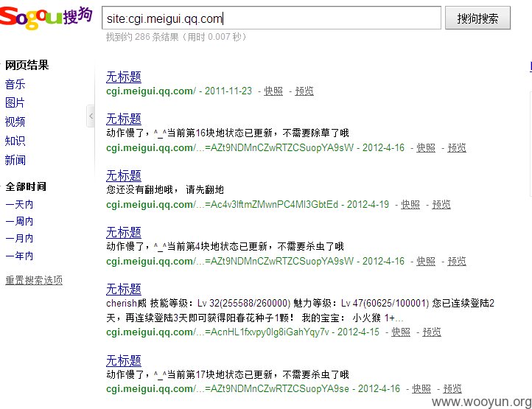Click the search query input field
This screenshot has height=409, width=532.
pyautogui.click(x=271, y=18)
